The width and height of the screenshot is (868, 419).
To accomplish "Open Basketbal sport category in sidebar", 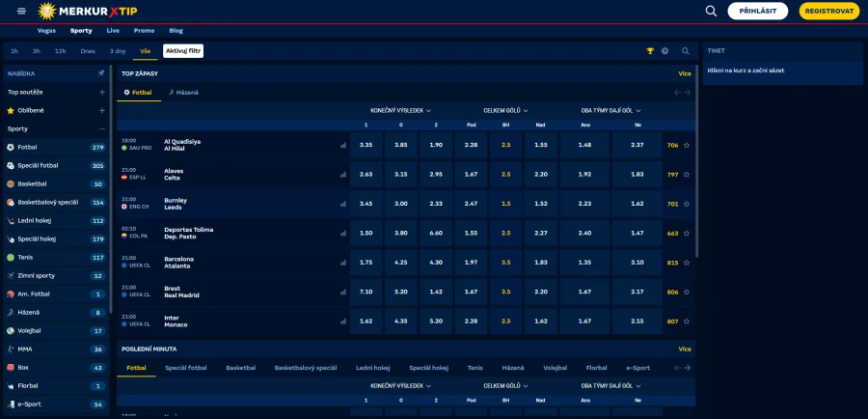I will [56, 184].
